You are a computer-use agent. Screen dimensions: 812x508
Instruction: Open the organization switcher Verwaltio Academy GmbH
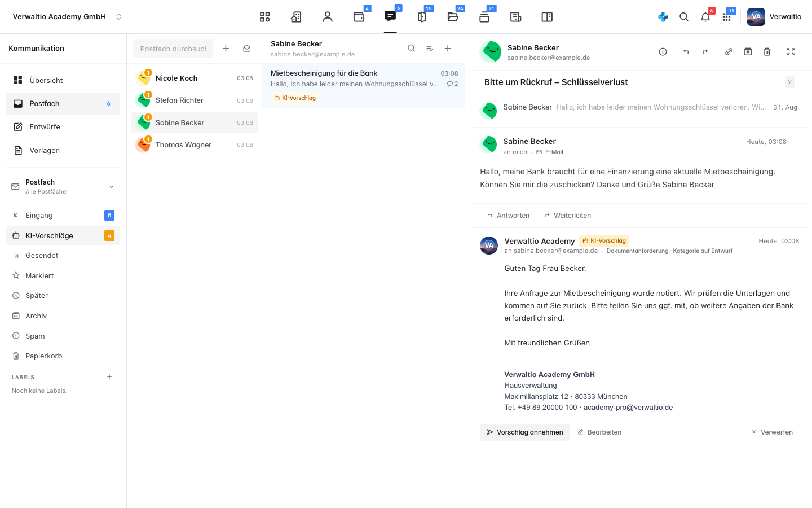67,17
